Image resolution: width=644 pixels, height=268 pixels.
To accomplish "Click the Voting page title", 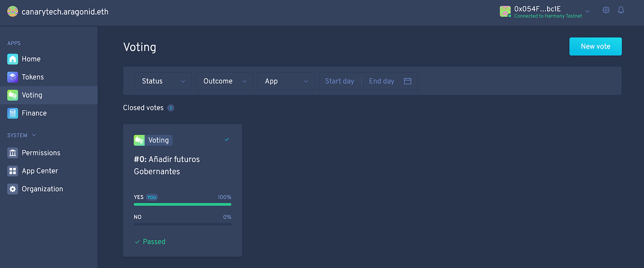I will pyautogui.click(x=140, y=47).
